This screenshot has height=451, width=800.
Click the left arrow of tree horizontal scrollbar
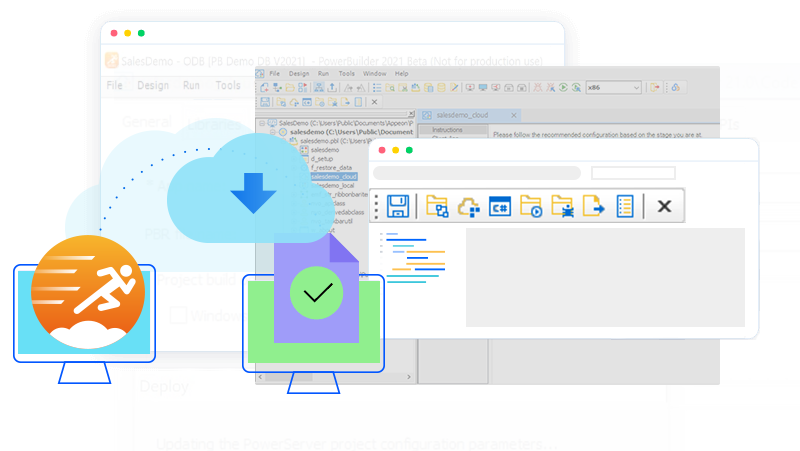(260, 377)
